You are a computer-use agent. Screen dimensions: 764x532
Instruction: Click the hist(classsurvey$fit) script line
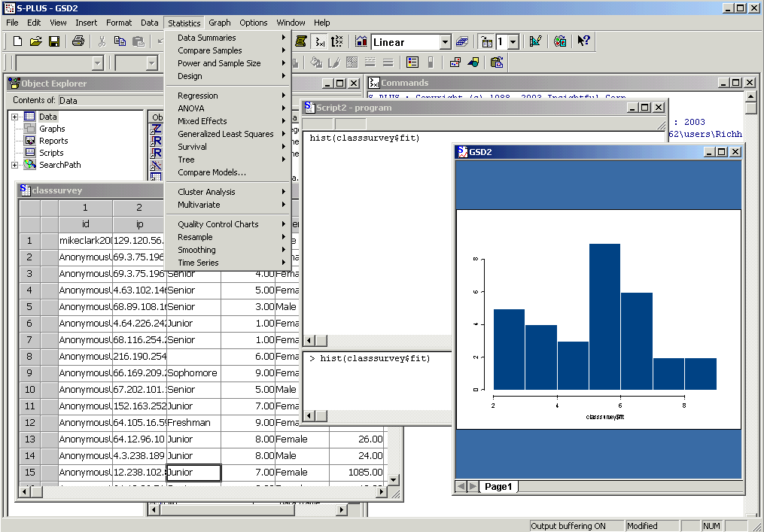[x=364, y=138]
